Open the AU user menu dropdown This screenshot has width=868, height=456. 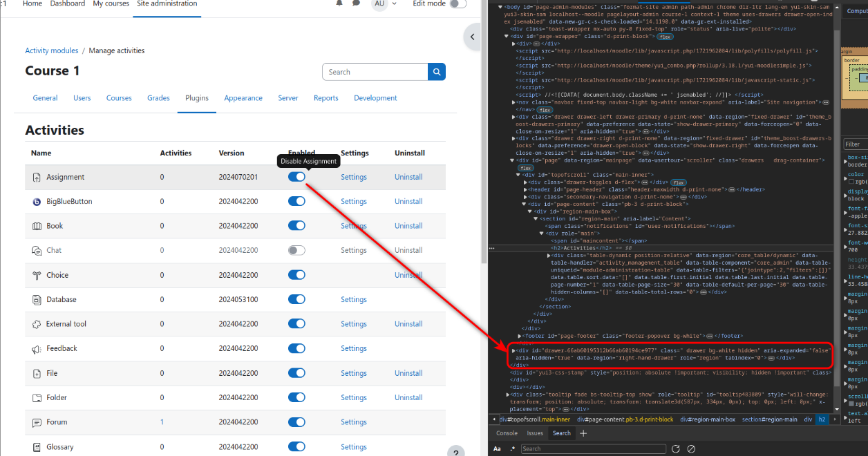click(x=384, y=3)
